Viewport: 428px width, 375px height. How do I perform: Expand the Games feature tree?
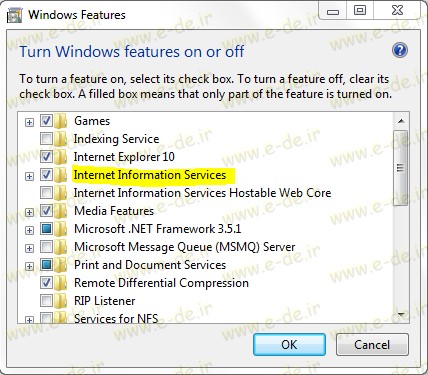(x=30, y=122)
